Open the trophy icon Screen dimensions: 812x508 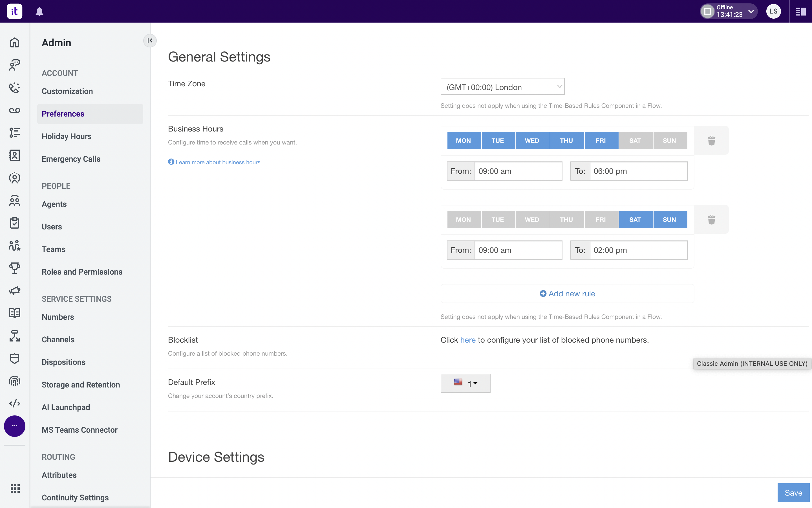(14, 268)
